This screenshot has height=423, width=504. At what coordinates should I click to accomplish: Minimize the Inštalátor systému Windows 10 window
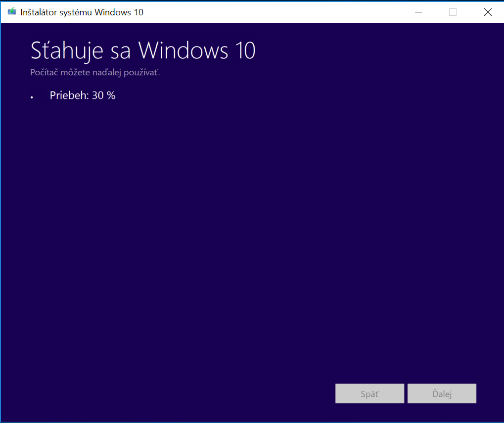click(418, 12)
